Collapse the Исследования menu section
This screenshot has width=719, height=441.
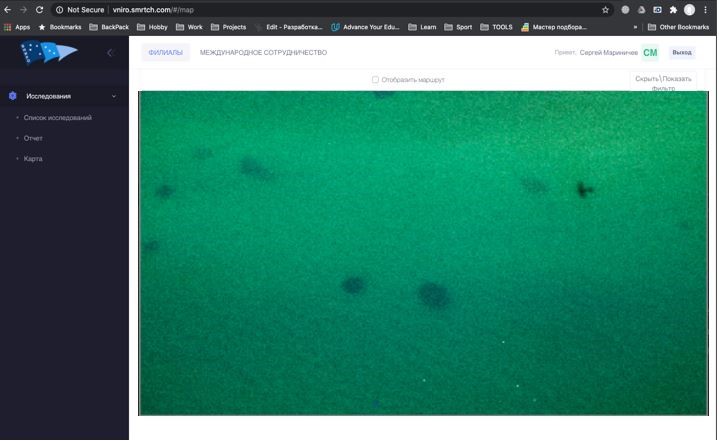pos(114,96)
